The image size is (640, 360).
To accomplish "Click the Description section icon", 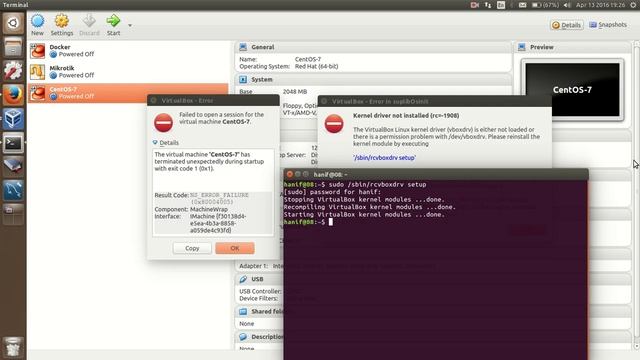I will (x=243, y=337).
